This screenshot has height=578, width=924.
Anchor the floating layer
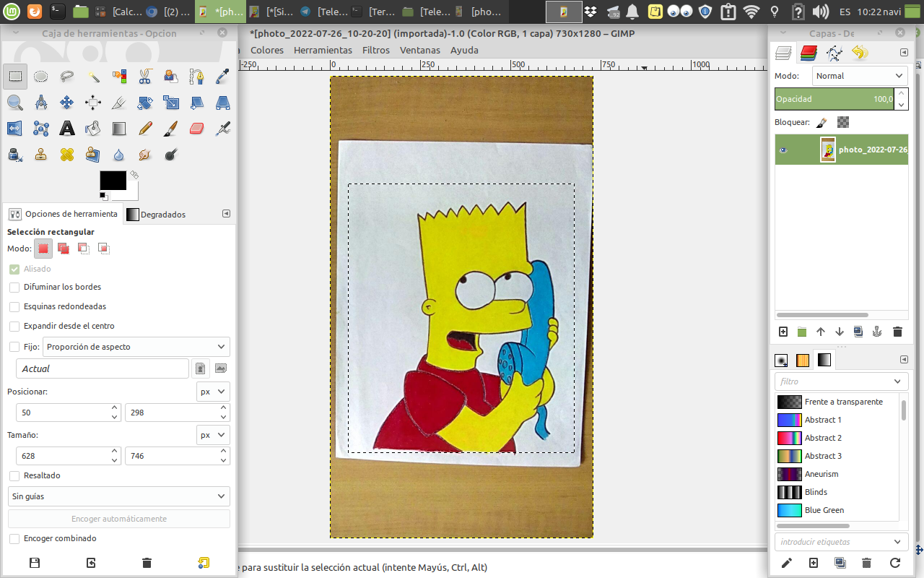[877, 332]
